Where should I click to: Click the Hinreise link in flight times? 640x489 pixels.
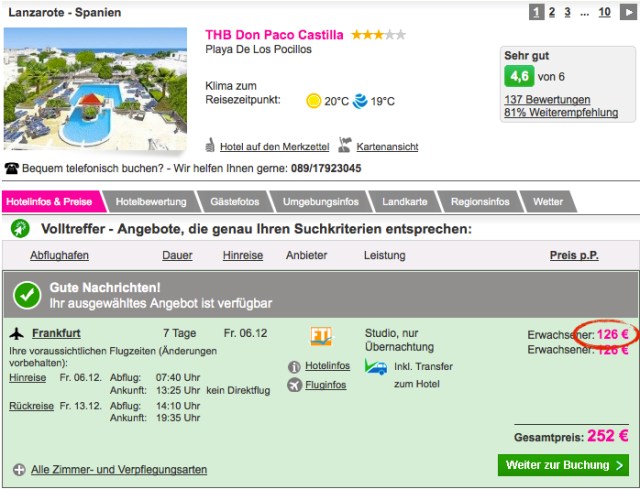(x=27, y=378)
